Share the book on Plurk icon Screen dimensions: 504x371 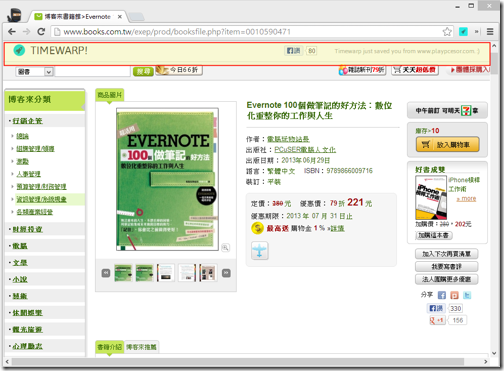454,295
